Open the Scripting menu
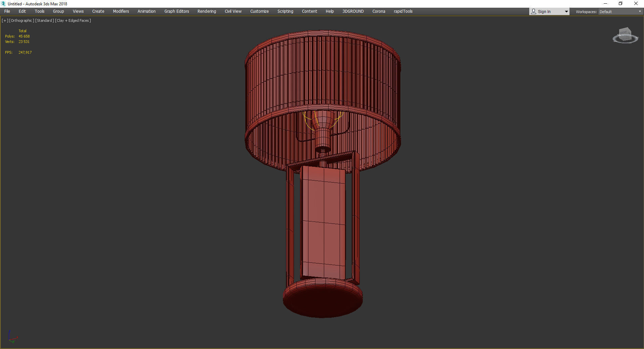 tap(285, 11)
